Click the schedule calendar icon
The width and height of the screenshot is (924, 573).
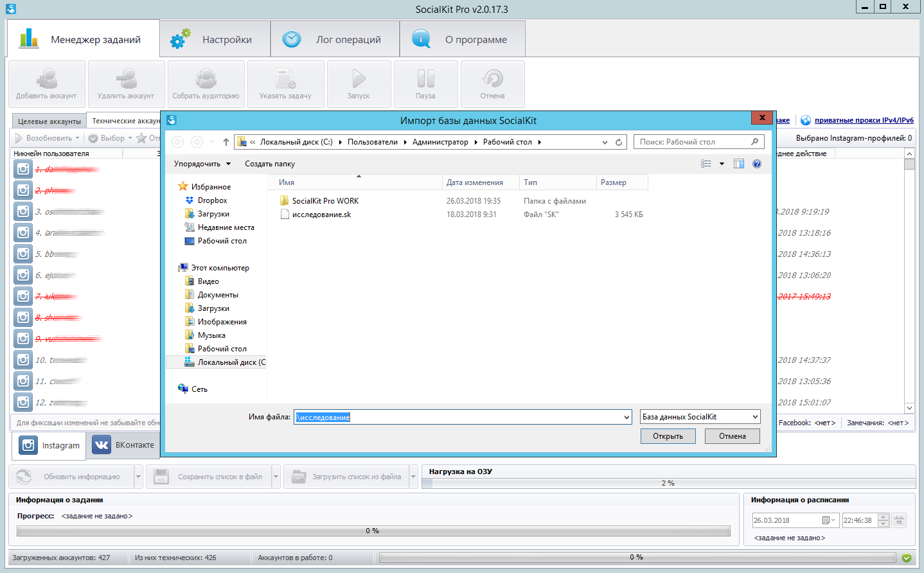(x=899, y=520)
